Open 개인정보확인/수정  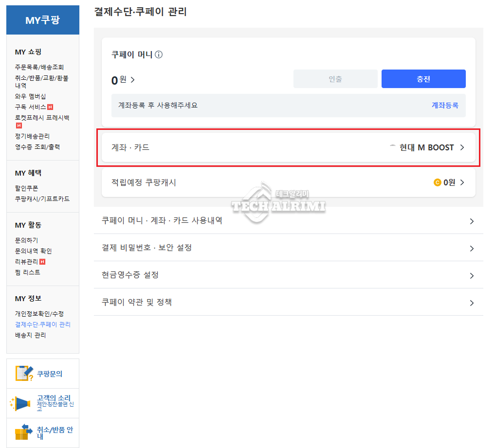39,314
